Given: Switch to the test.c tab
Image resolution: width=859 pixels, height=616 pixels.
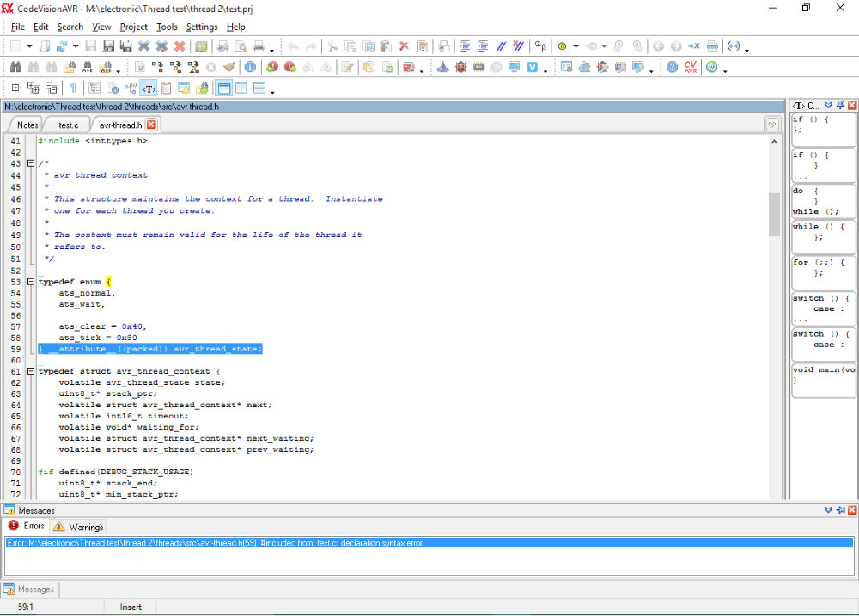Looking at the screenshot, I should click(x=68, y=125).
